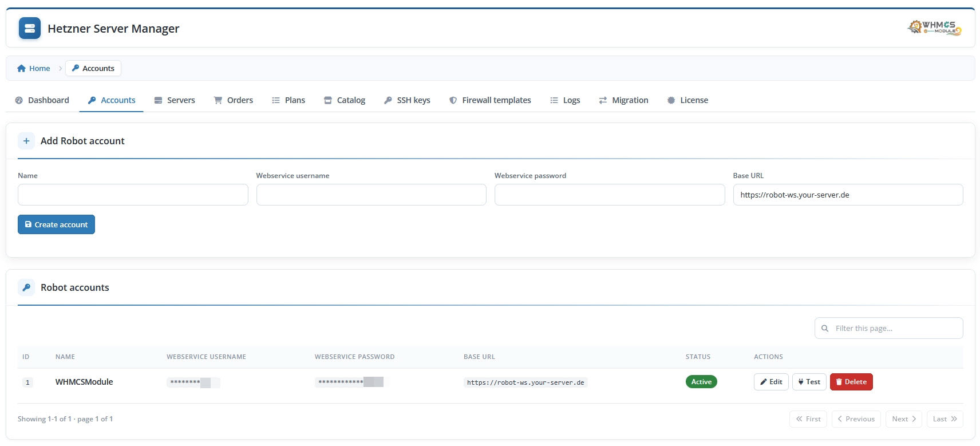Screen dimensions: 980x446
Task: Click the ACTIONS column header
Action: [768, 357]
